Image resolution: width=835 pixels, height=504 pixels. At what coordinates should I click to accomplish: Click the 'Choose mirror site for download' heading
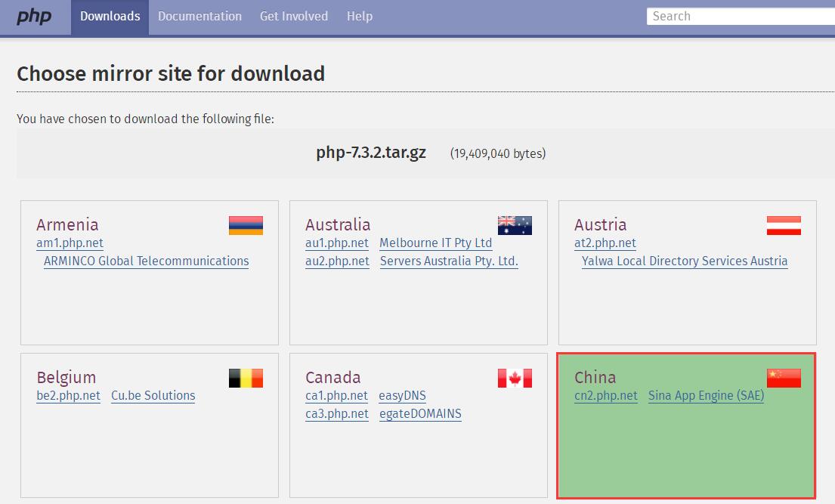pos(171,73)
